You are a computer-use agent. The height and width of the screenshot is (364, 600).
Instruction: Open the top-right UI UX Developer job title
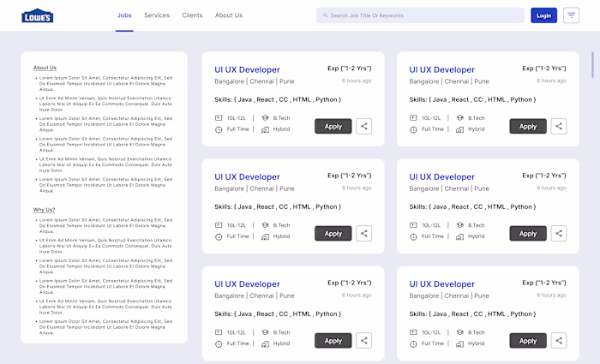pyautogui.click(x=442, y=69)
